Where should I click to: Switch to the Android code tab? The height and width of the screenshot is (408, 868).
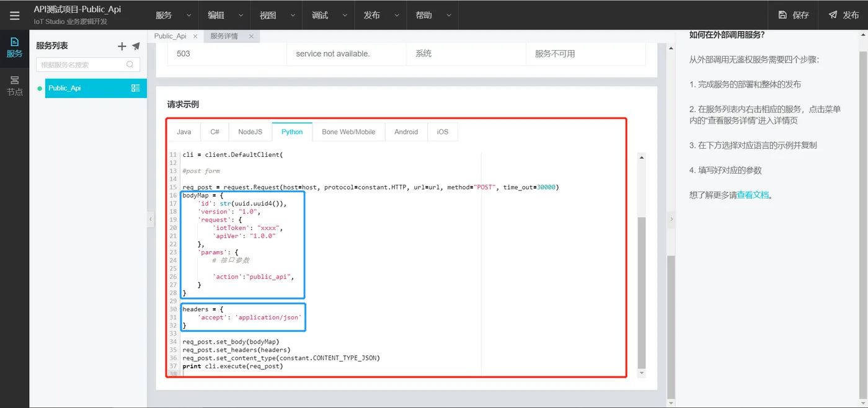tap(406, 131)
